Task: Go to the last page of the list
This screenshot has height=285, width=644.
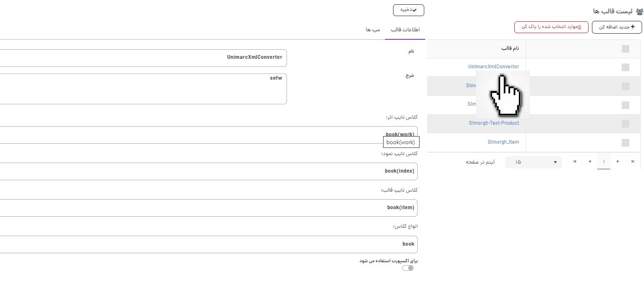Action: [575, 162]
